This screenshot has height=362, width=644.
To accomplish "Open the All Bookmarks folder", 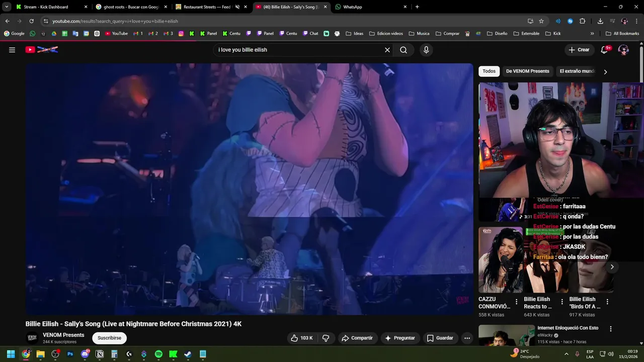I will [622, 34].
